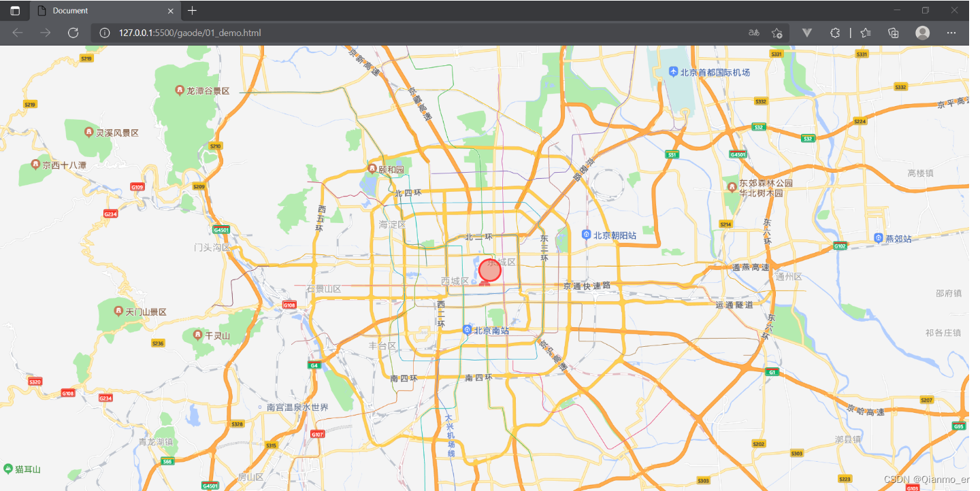The image size is (980, 491).
Task: Click the 颐和园 scenic spot icon
Action: tap(372, 169)
